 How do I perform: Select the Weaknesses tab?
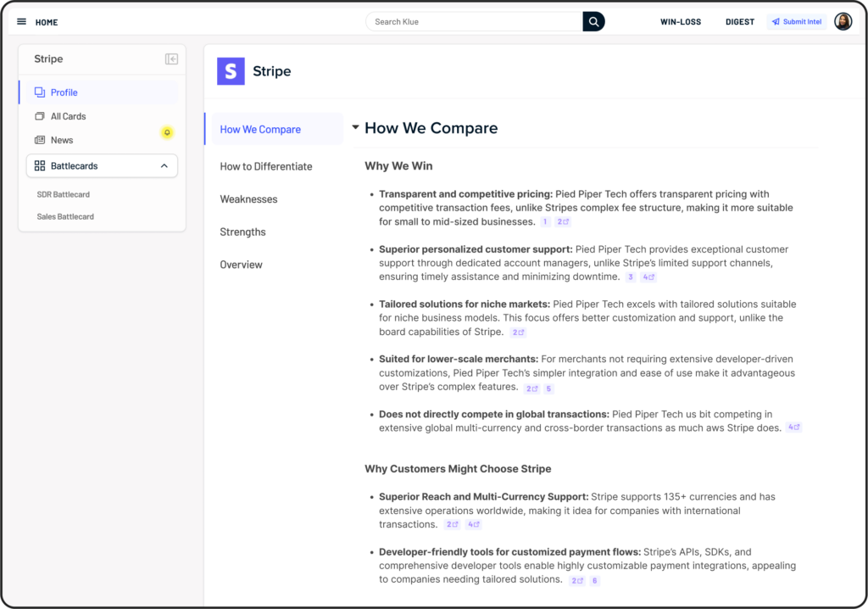click(248, 199)
